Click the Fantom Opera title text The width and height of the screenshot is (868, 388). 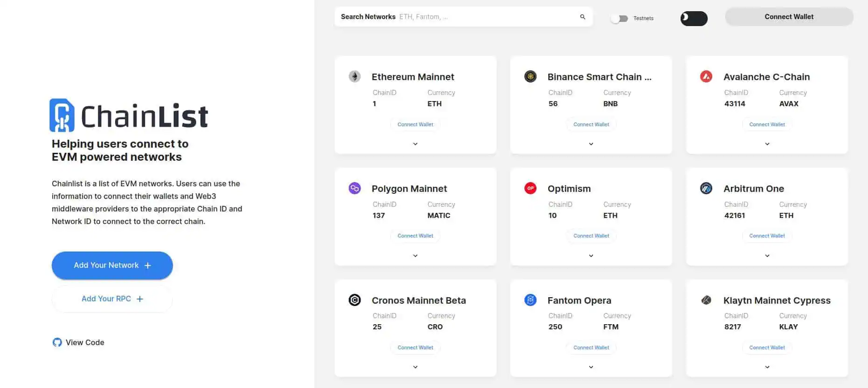pos(579,300)
